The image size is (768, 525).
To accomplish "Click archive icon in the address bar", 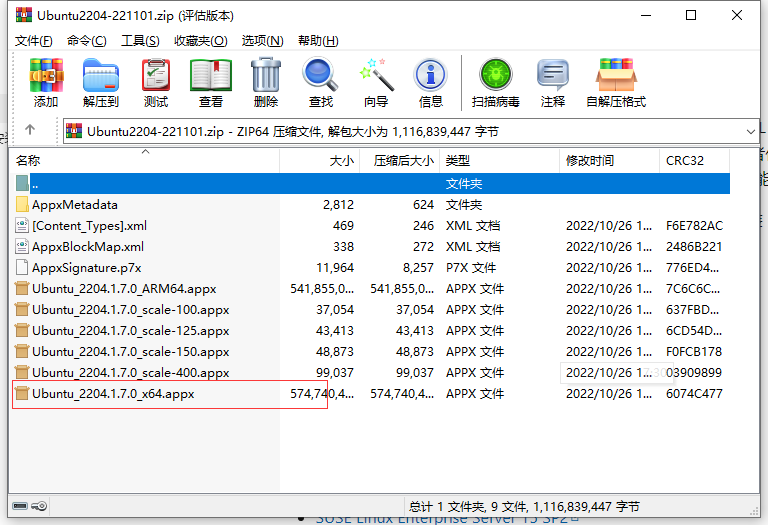I will pyautogui.click(x=74, y=131).
